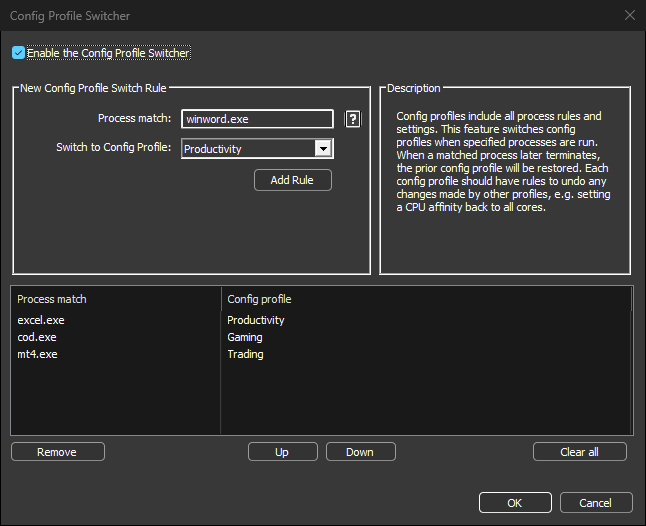The width and height of the screenshot is (646, 526).
Task: Click the Productivity cell in rules list
Action: (x=255, y=320)
